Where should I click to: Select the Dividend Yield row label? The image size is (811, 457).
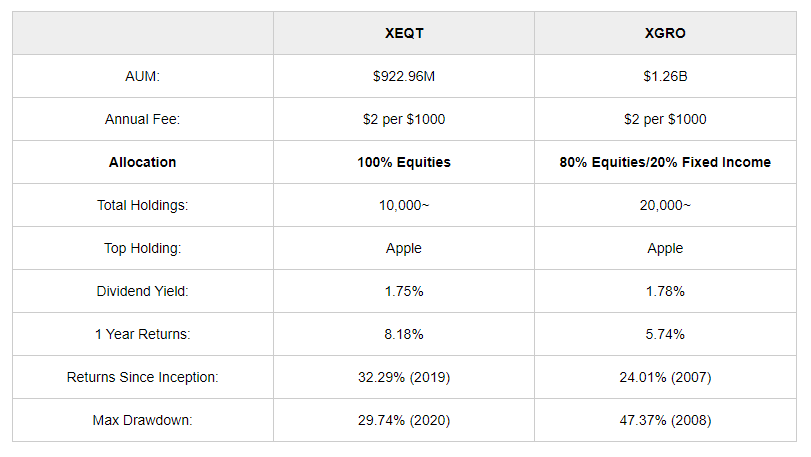(x=142, y=291)
